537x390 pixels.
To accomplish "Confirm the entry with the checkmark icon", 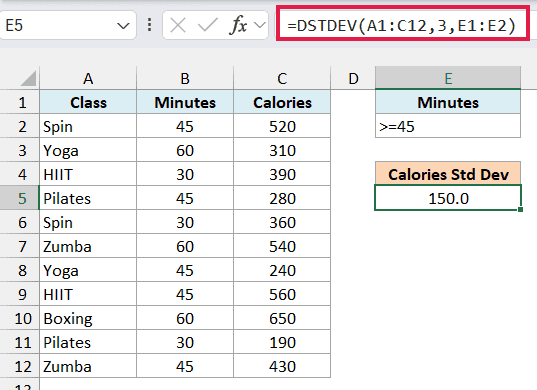I will tap(208, 25).
